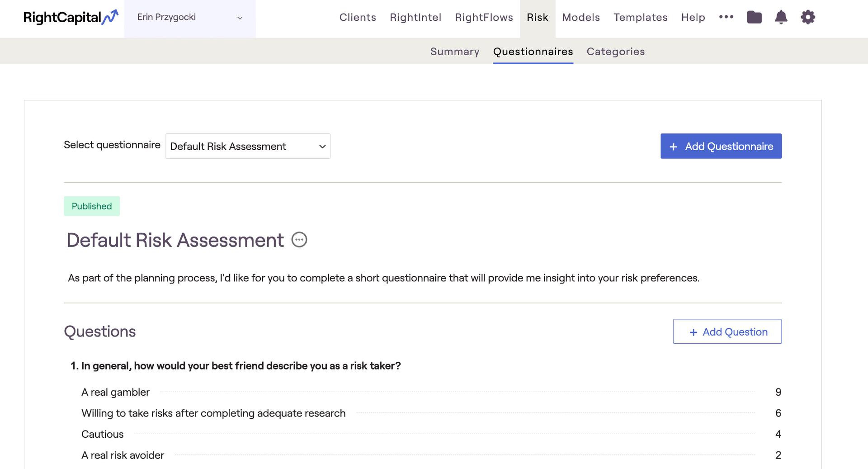Open RightFlows from the navigation
Image resolution: width=868 pixels, height=469 pixels.
(484, 17)
